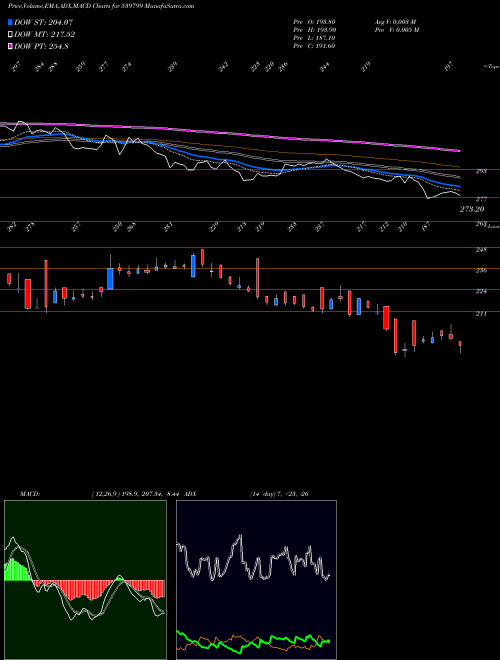Click the blue DOW ST legend swatch

click(x=10, y=22)
